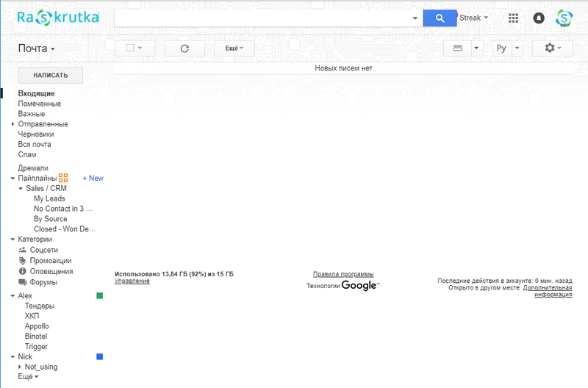Viewport: 588px width, 388px height.
Task: Open the Binotel label
Action: click(36, 337)
